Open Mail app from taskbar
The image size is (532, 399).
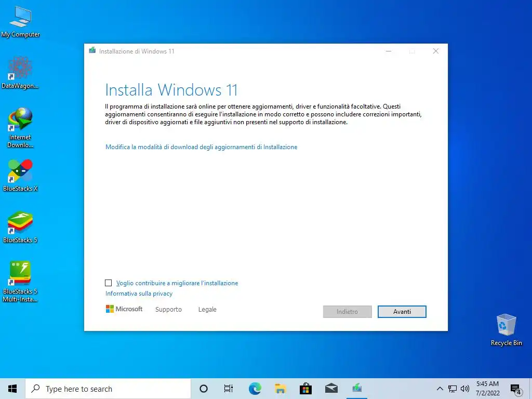(x=331, y=389)
